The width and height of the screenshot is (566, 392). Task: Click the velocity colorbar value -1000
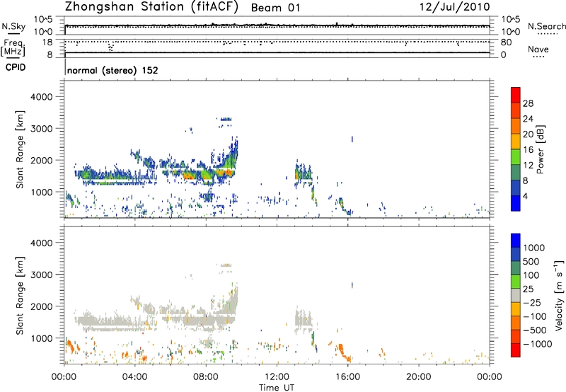(x=537, y=344)
